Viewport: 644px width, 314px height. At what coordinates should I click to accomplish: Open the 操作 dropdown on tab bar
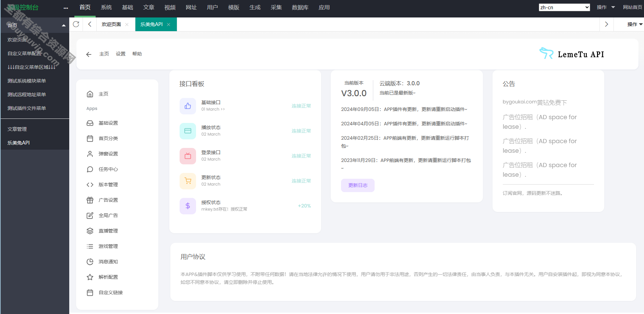point(635,24)
